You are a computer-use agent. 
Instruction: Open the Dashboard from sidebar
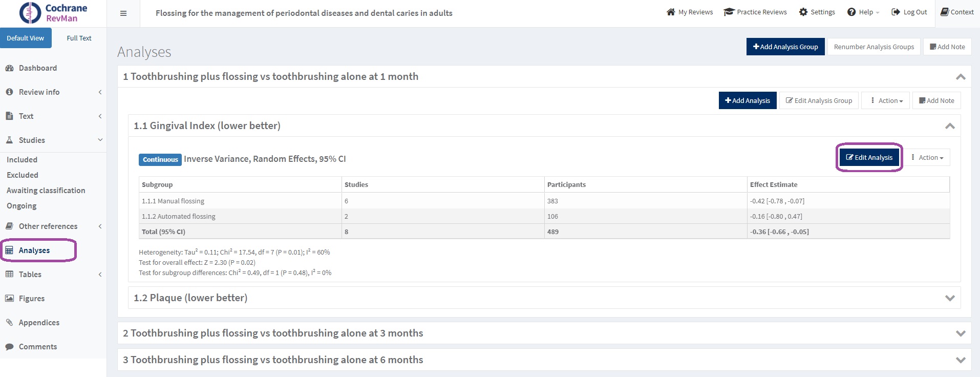(x=37, y=68)
